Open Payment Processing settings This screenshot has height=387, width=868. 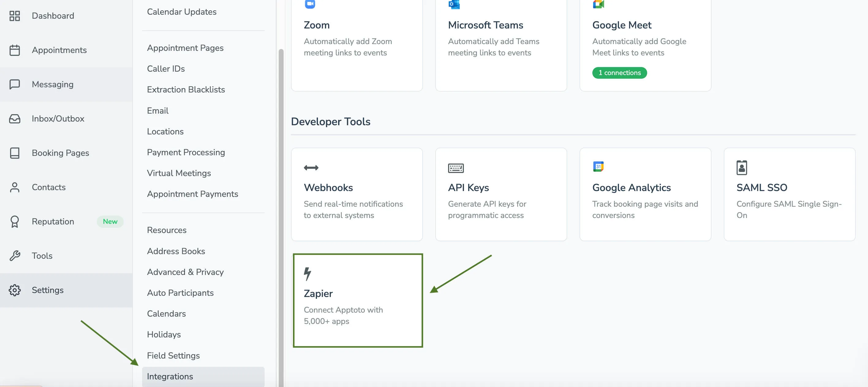tap(186, 152)
